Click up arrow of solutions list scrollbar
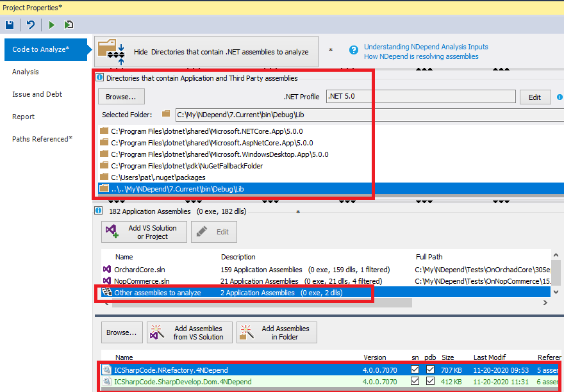 (x=556, y=256)
